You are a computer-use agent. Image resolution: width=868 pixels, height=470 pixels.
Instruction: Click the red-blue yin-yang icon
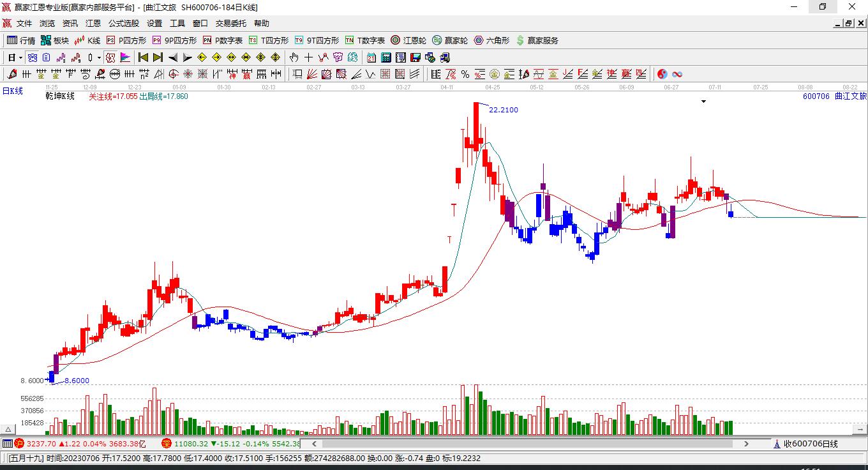click(662, 74)
